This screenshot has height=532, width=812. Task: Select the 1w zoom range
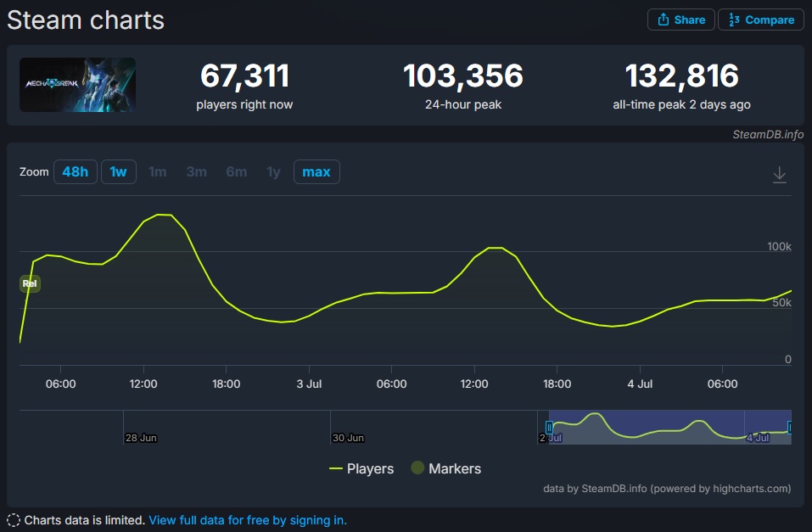tap(118, 172)
